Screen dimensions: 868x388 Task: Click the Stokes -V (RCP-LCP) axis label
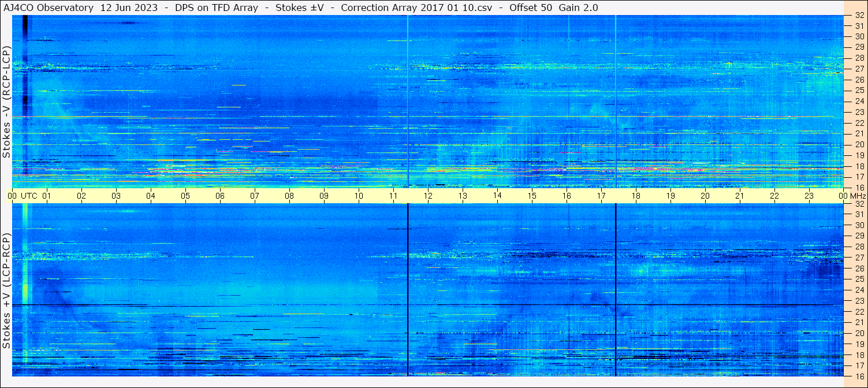coord(6,102)
